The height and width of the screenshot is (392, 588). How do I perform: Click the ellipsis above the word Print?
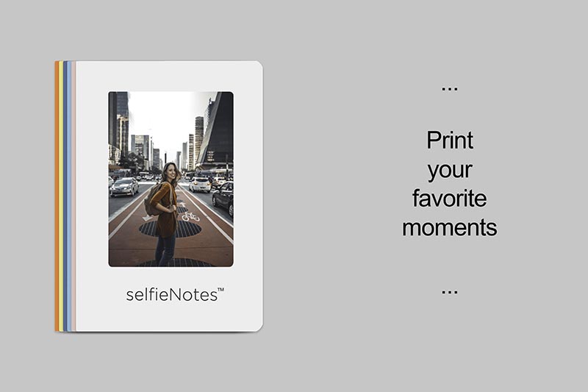tap(450, 89)
